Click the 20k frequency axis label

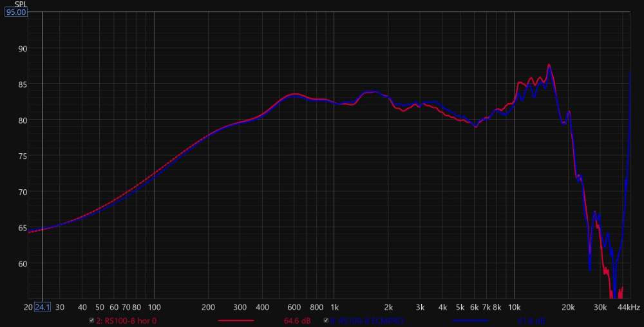click(x=568, y=307)
